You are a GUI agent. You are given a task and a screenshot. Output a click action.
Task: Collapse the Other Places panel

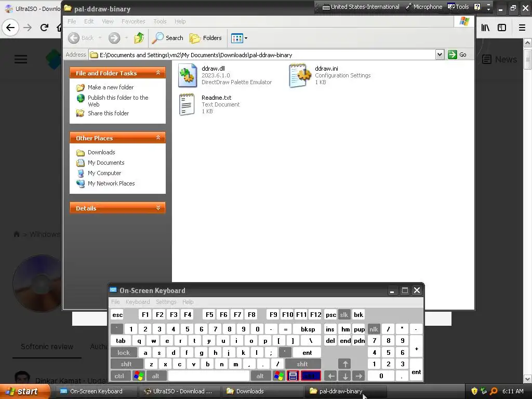coord(158,137)
